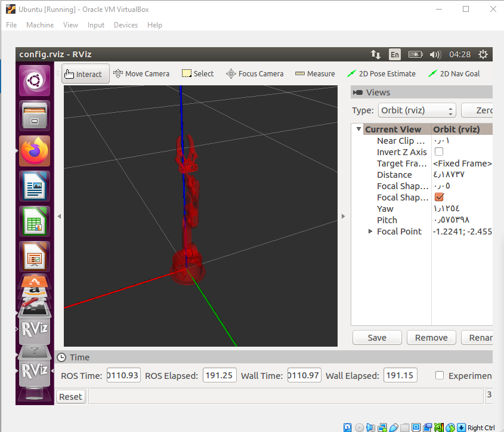The height and width of the screenshot is (432, 504).
Task: Toggle the Experimental checkbox in Time panel
Action: [440, 375]
